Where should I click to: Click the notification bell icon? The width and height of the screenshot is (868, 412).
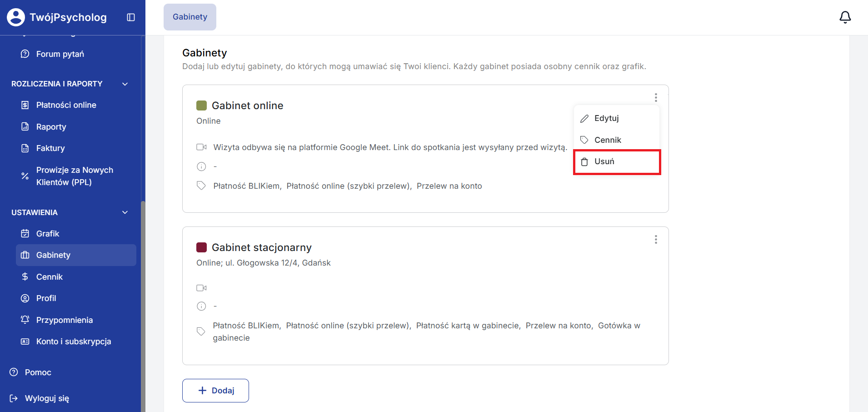tap(845, 17)
